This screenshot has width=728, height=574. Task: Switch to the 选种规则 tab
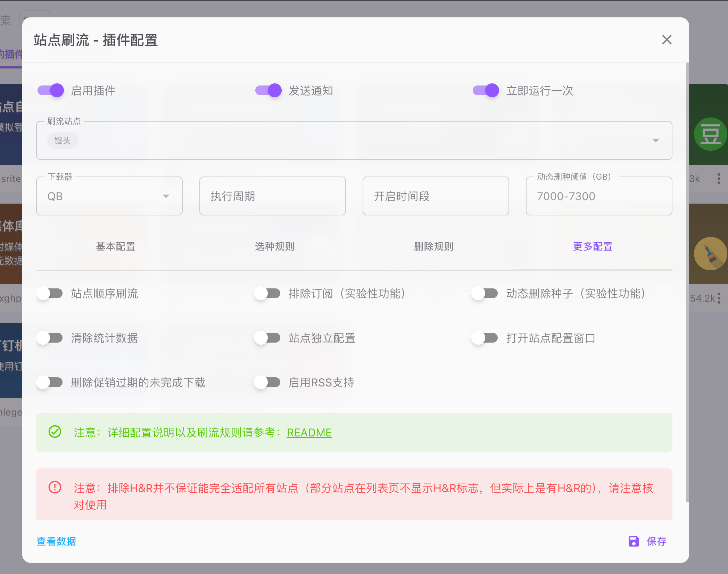[x=274, y=246]
